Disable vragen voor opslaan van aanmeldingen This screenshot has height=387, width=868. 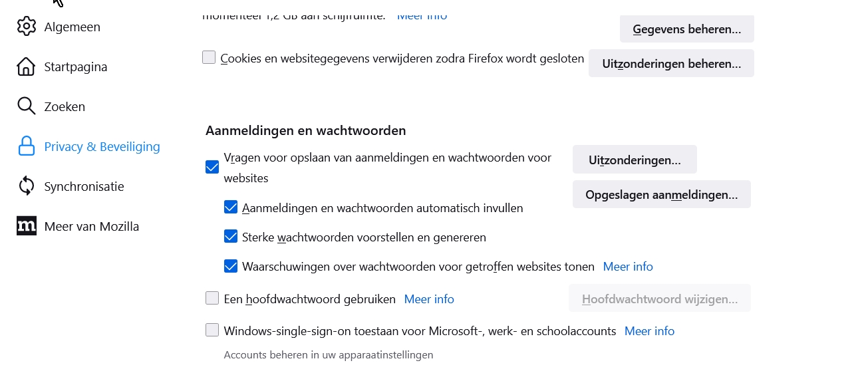212,167
